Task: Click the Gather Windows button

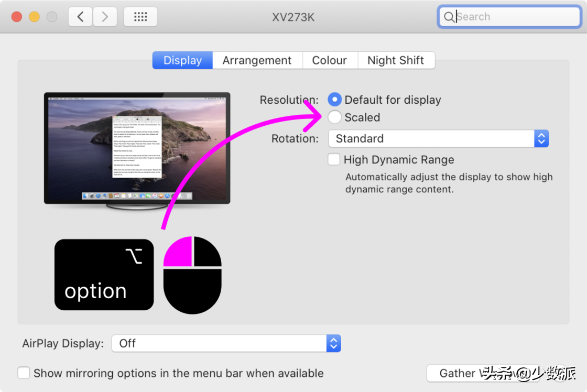Action: 483,373
